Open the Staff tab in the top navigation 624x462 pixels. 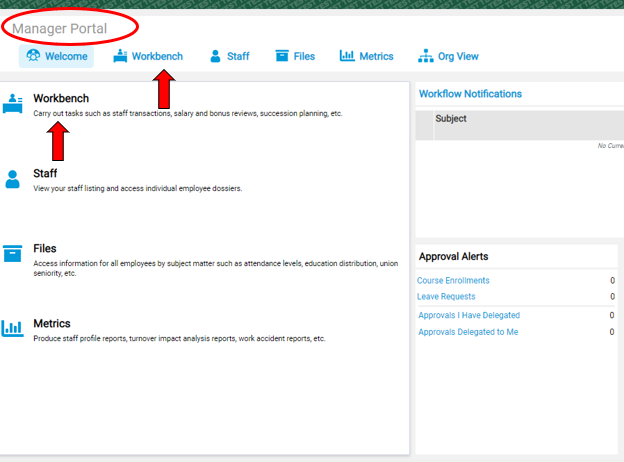tap(237, 56)
